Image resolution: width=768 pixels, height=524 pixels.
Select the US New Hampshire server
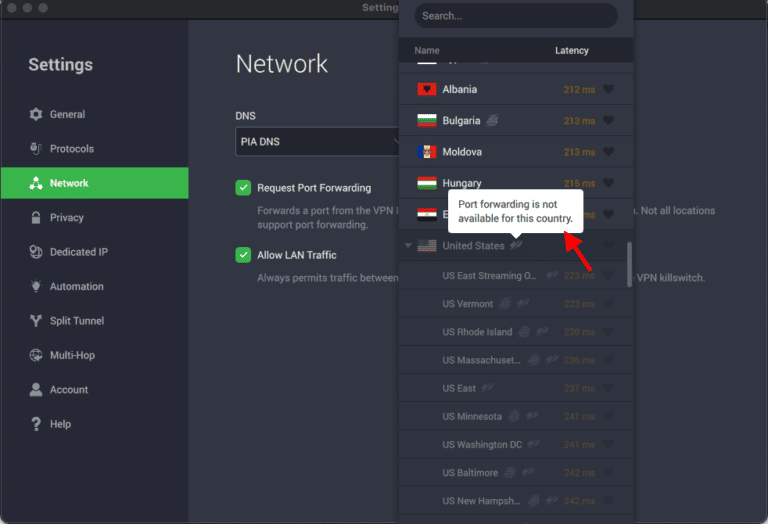[x=516, y=501]
